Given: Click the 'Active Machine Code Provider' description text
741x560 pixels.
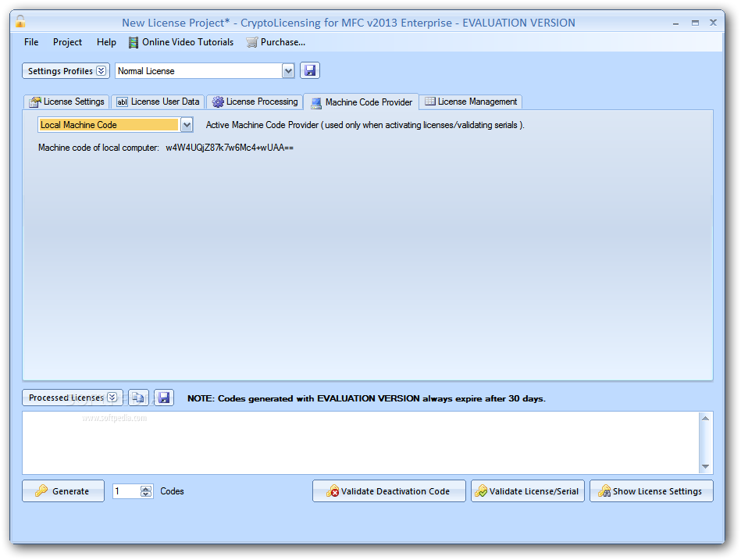Looking at the screenshot, I should 365,125.
